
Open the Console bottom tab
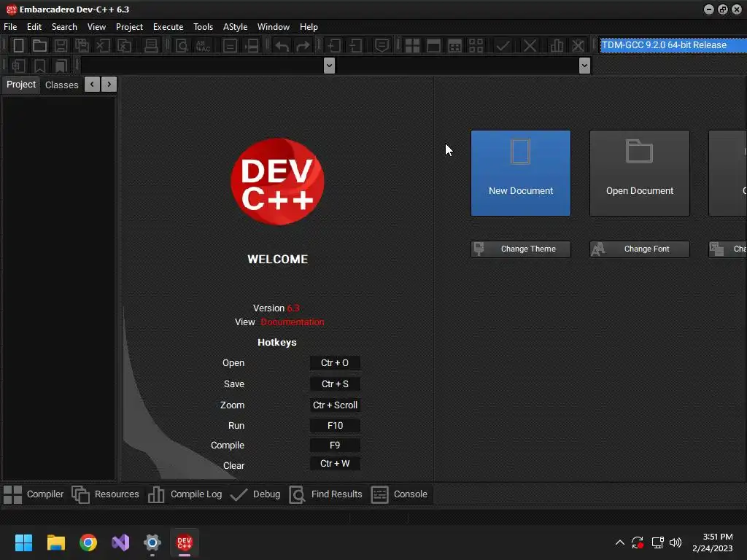(399, 494)
